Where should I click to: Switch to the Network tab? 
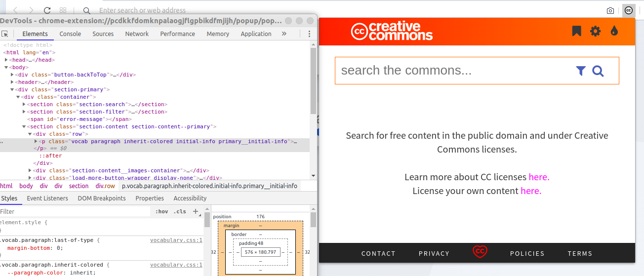137,34
